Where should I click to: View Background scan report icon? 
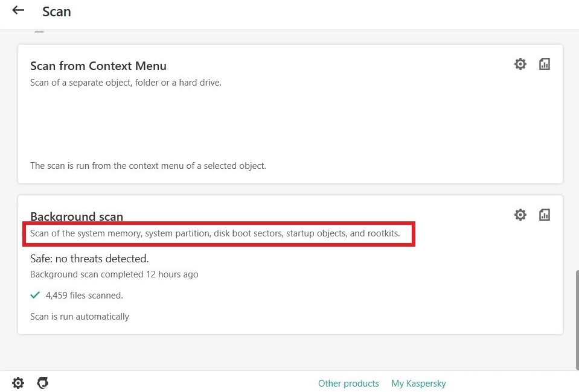tap(545, 215)
